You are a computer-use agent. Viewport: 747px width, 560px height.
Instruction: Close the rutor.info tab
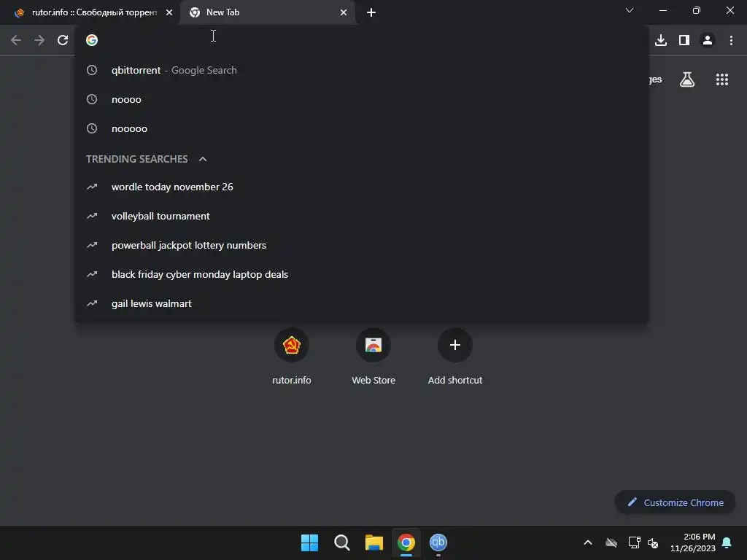[169, 12]
